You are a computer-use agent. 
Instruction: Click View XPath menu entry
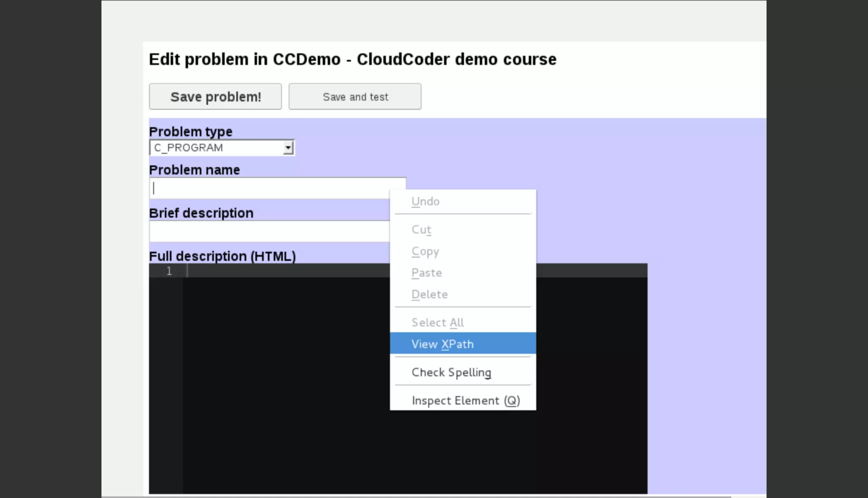click(x=463, y=343)
